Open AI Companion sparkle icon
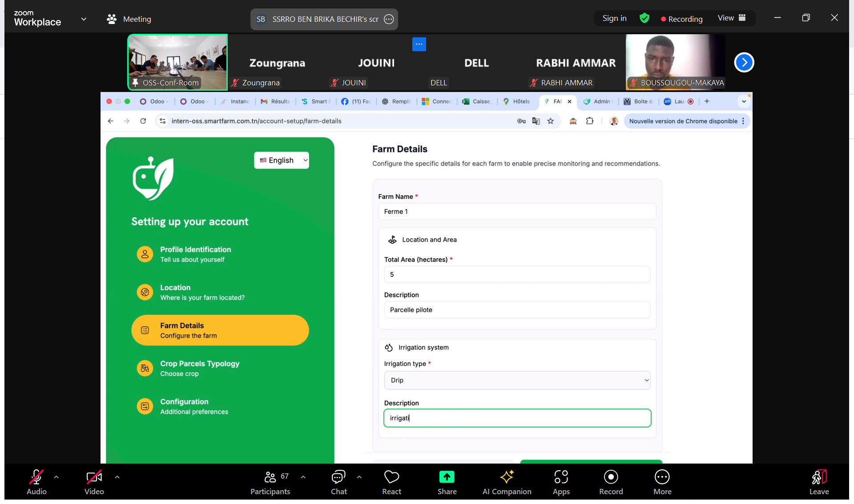The height and width of the screenshot is (504, 854). [x=507, y=477]
